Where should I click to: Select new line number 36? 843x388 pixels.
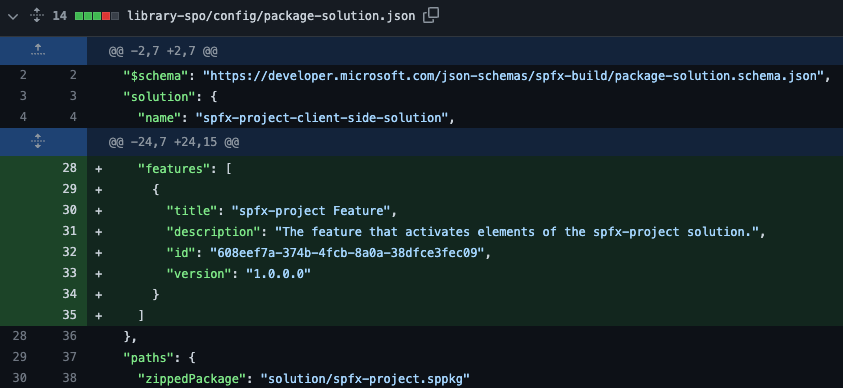coord(70,336)
